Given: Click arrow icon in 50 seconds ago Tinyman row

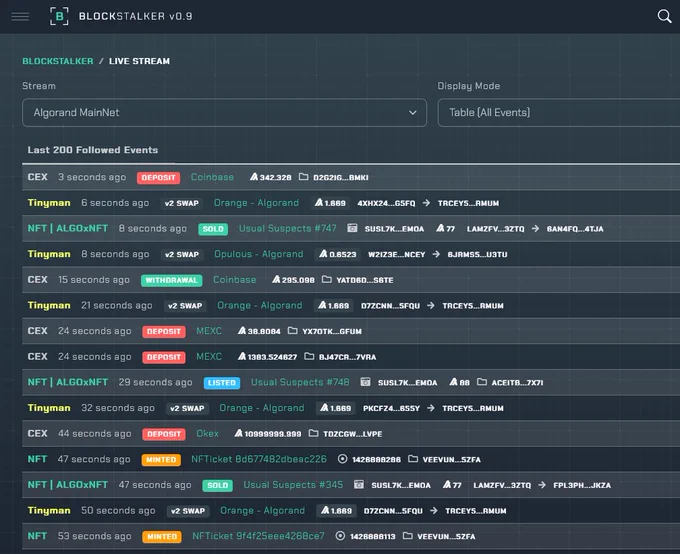Looking at the screenshot, I should (x=434, y=511).
